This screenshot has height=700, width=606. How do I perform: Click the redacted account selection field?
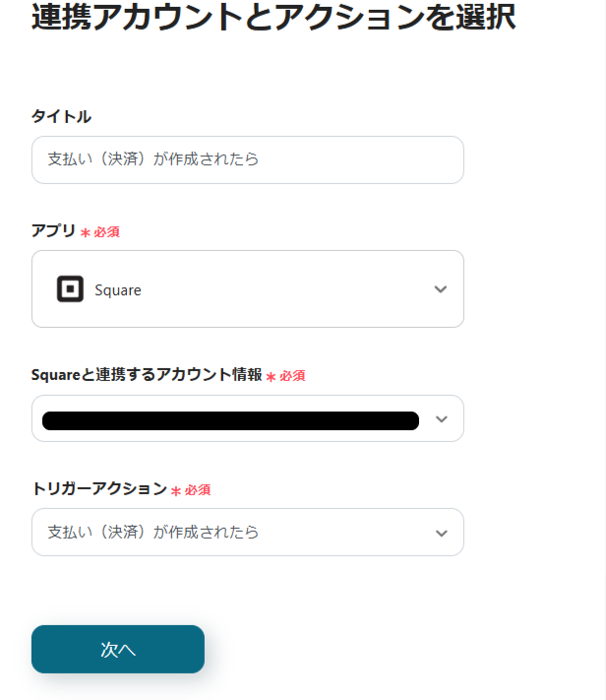click(x=230, y=420)
